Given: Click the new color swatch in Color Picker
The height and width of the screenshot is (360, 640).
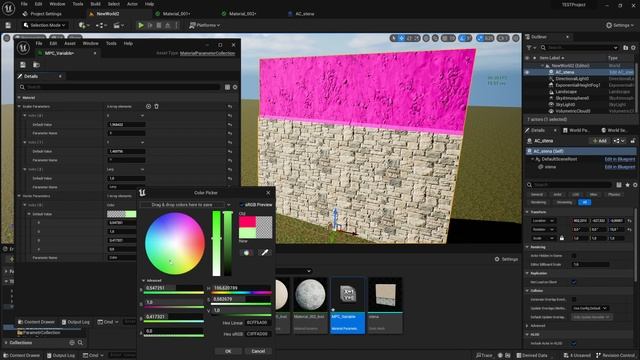Looking at the screenshot, I should point(247,233).
